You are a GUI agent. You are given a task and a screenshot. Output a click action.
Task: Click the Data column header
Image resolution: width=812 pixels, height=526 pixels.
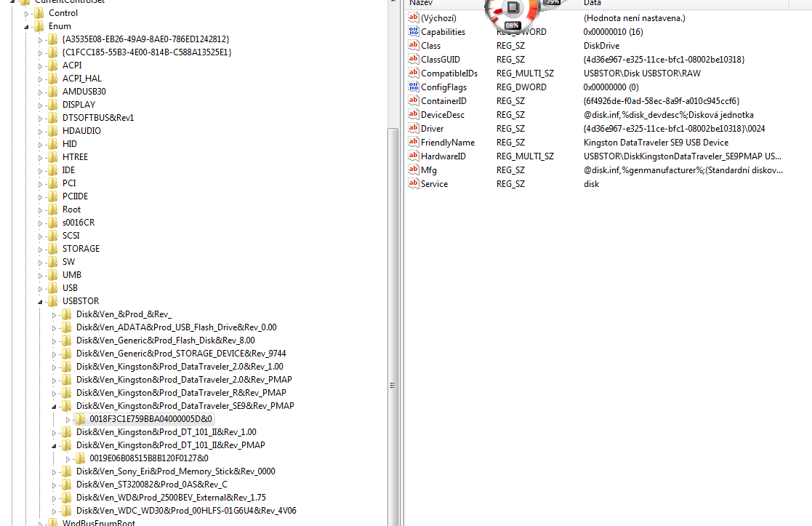point(683,3)
